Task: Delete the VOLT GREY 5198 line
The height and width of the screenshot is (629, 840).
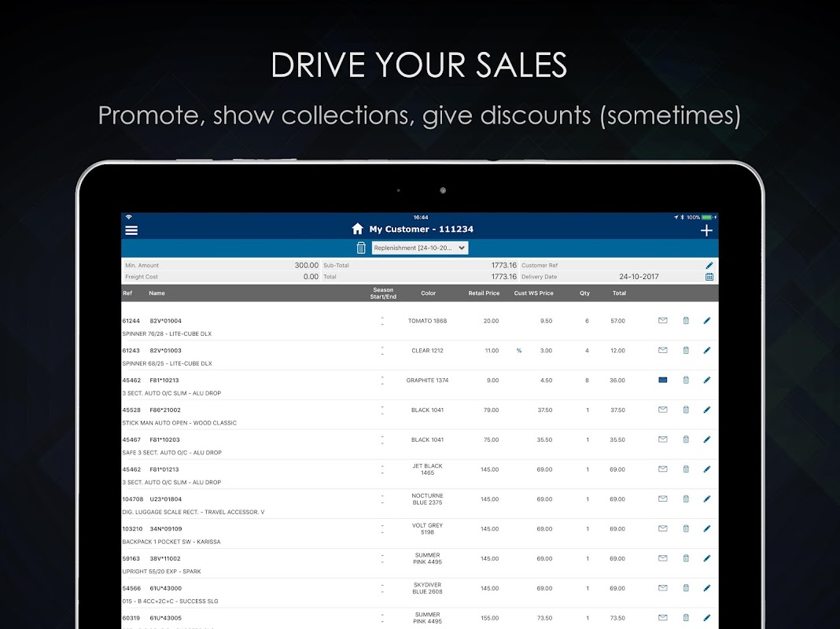Action: 686,528
